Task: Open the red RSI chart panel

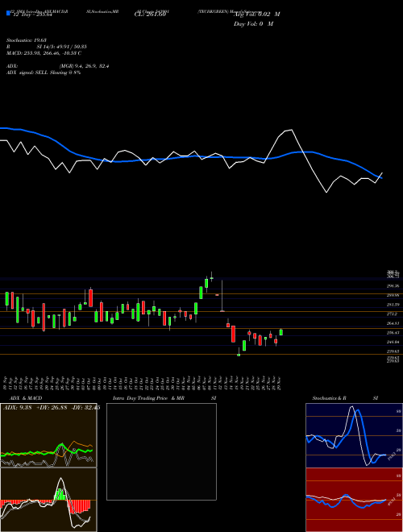Action: (354, 500)
